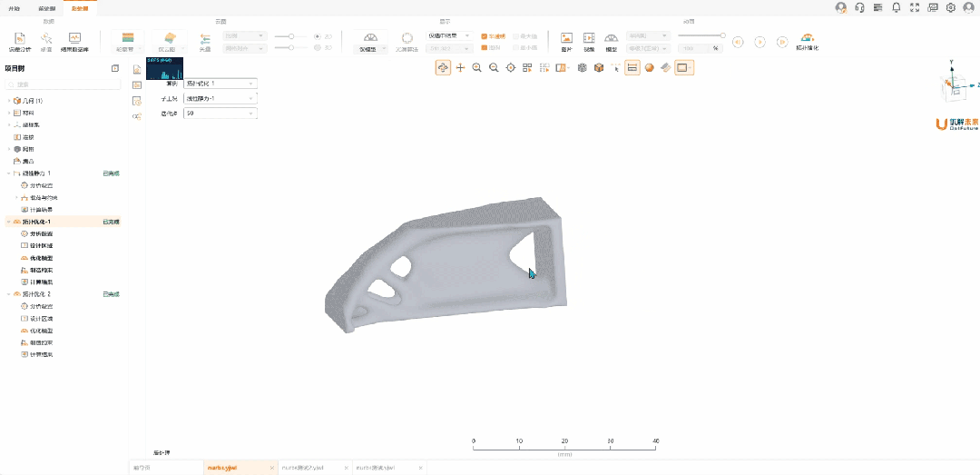This screenshot has width=980, height=475.
Task: Switch to the 开始 ribbon tab
Action: coord(14,7)
